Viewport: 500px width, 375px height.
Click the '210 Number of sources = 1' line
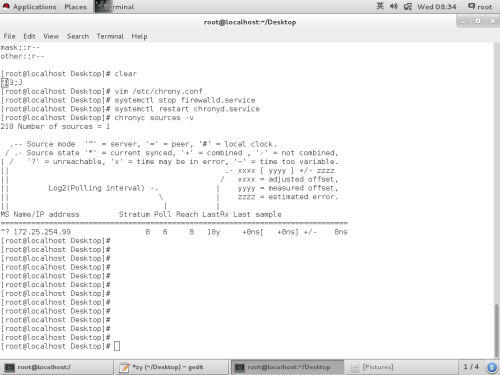(x=55, y=127)
